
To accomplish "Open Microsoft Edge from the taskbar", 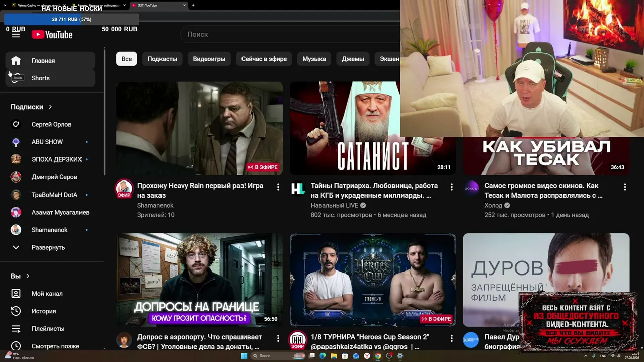I will (x=323, y=356).
